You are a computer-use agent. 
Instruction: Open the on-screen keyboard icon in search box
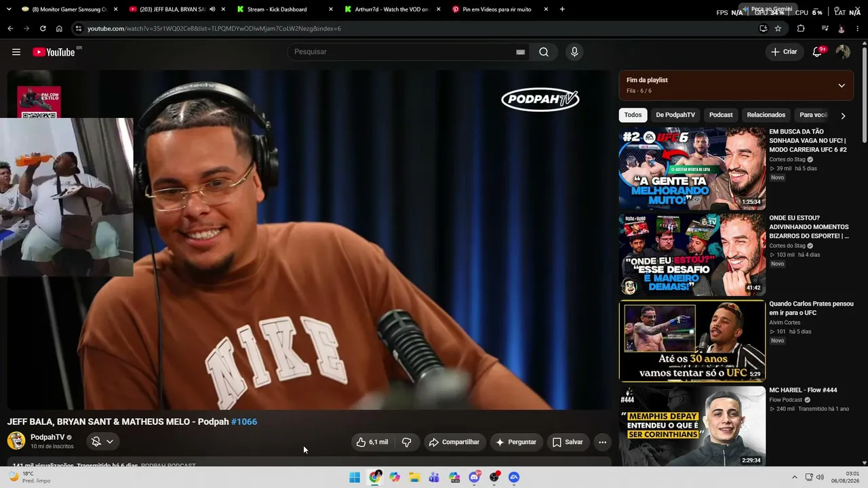click(x=520, y=52)
